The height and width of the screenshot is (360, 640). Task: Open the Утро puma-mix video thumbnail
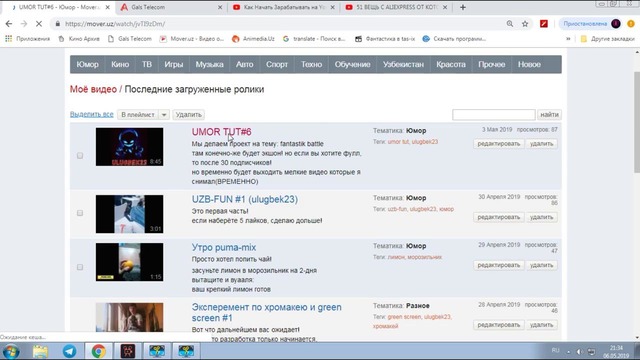click(129, 262)
